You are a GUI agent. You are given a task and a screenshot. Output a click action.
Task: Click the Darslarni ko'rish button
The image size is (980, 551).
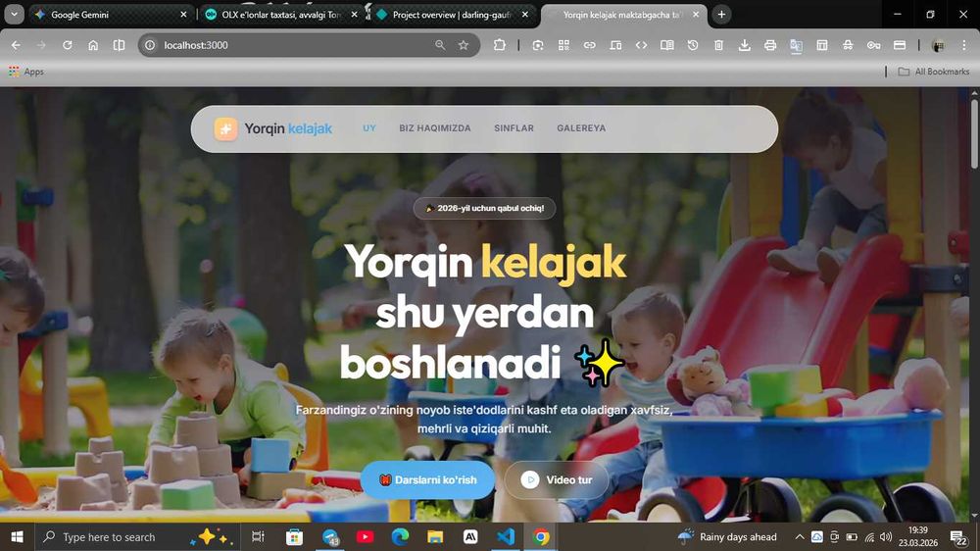coord(428,479)
